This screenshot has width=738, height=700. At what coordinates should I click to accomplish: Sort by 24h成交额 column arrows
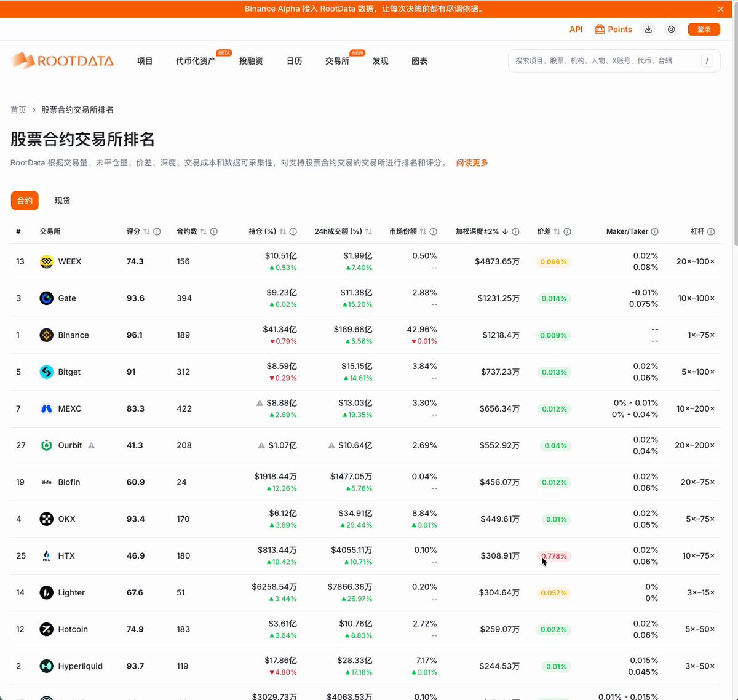click(x=368, y=232)
